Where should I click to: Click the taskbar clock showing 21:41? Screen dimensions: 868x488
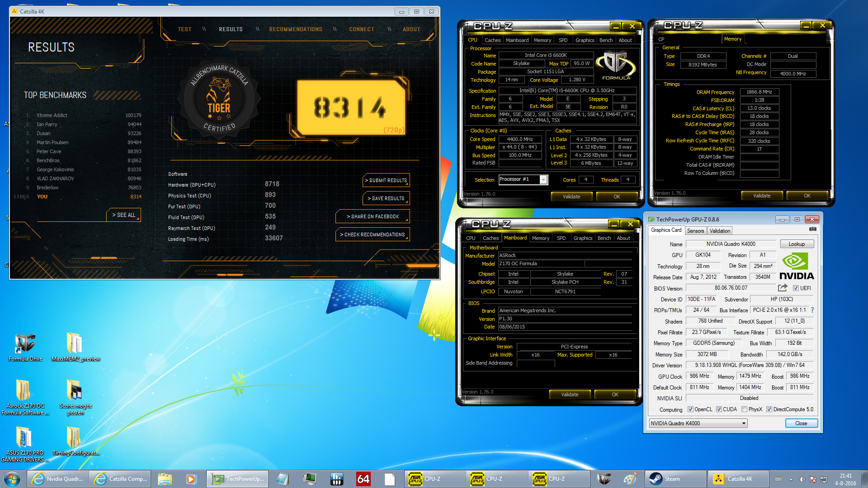845,479
